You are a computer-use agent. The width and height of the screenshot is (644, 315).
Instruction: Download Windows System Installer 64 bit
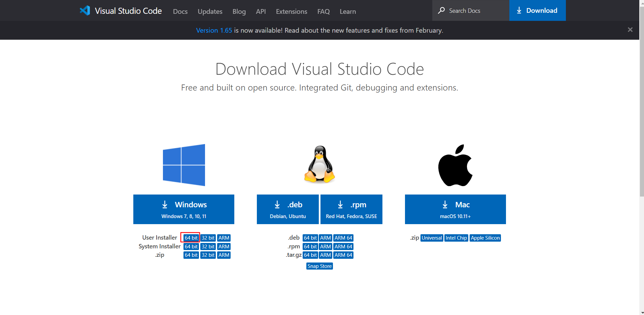coord(191,246)
